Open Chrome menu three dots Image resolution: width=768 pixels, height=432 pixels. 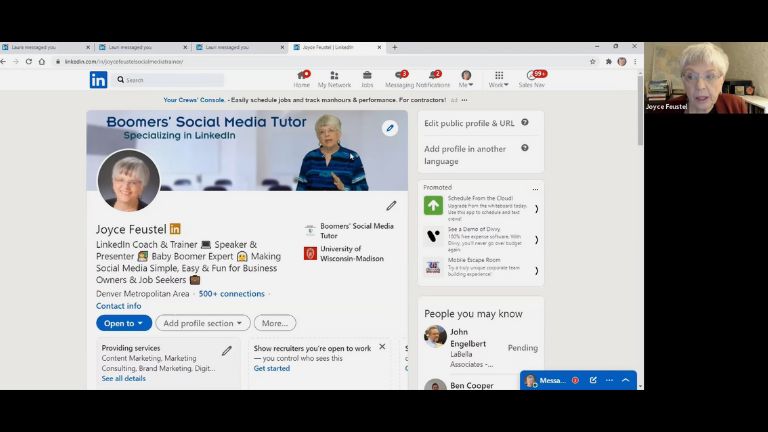coord(635,62)
